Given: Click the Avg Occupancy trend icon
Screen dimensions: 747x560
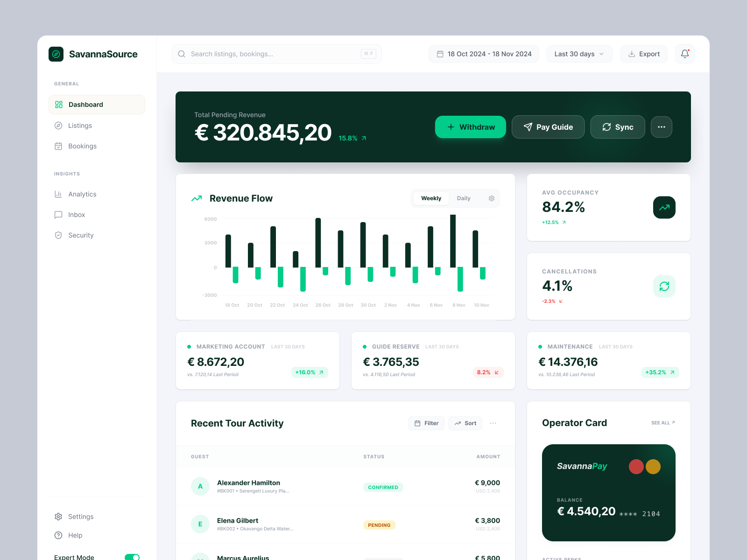Looking at the screenshot, I should click(x=664, y=208).
